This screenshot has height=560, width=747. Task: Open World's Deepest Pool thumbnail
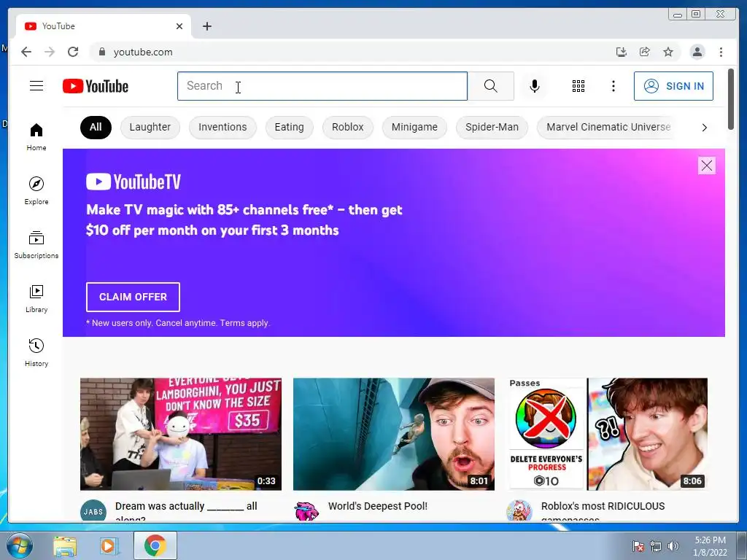pos(393,434)
